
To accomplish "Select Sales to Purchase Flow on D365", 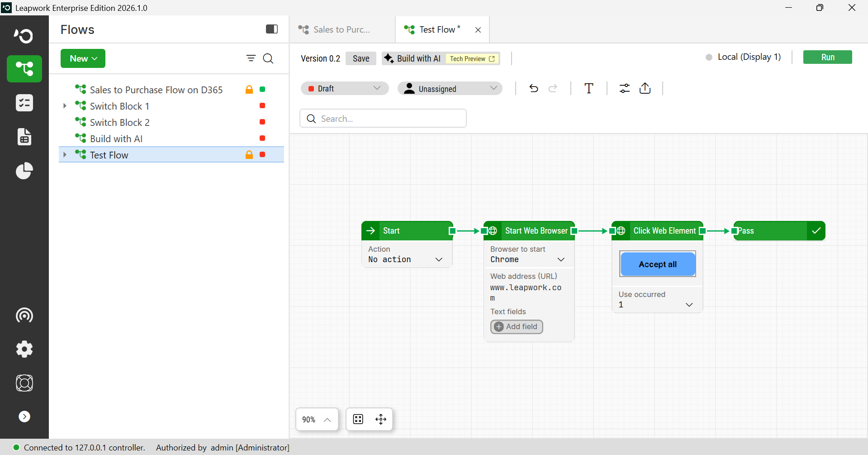I will 156,90.
